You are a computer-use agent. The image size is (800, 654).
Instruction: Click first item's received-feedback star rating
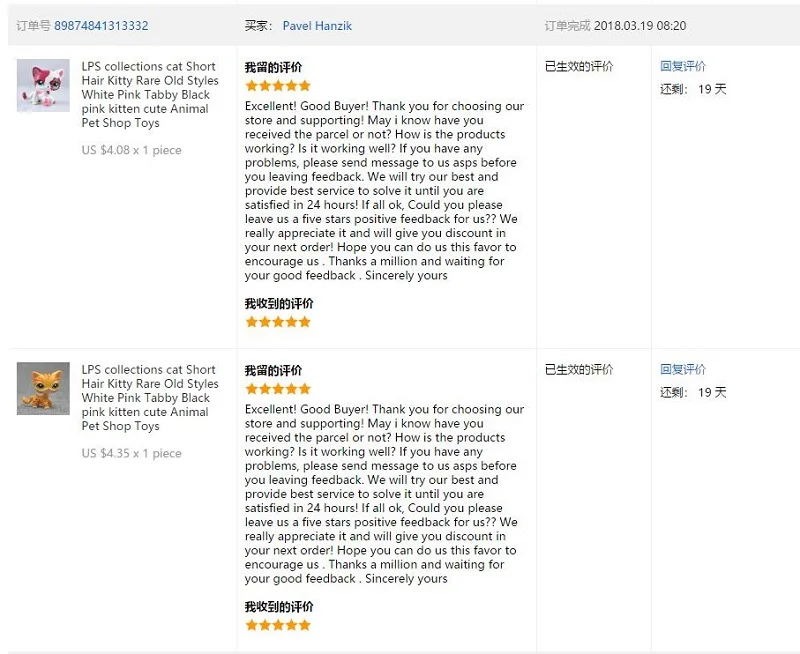pyautogui.click(x=278, y=321)
